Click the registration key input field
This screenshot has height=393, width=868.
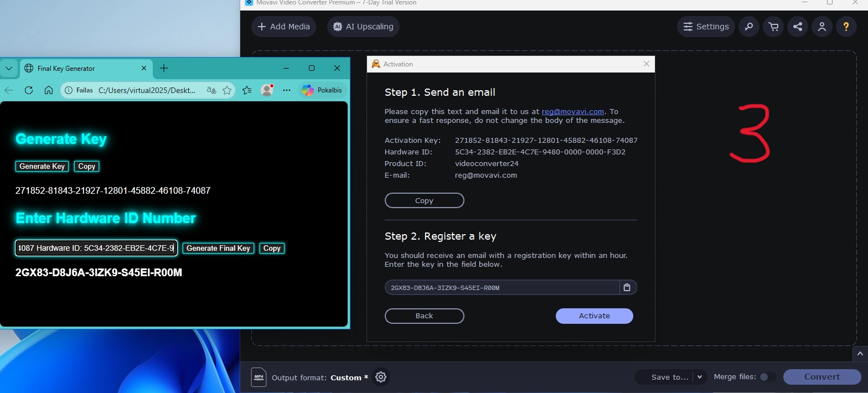pyautogui.click(x=501, y=287)
